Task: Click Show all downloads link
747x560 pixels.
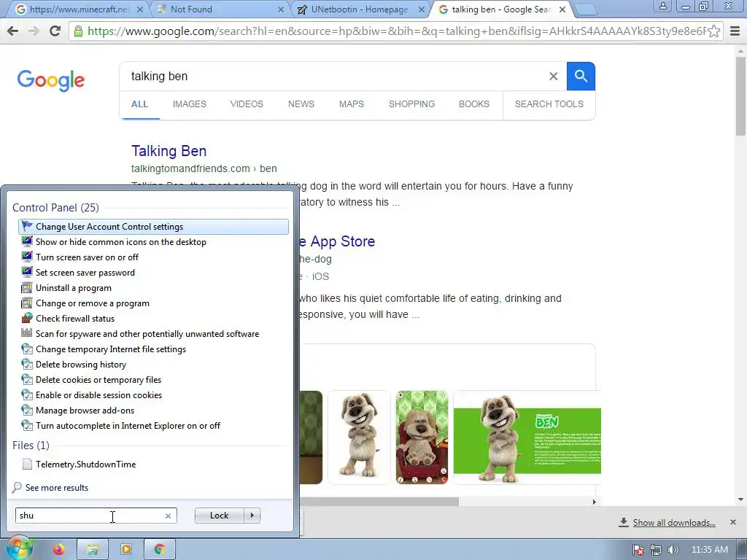Action: click(x=673, y=523)
